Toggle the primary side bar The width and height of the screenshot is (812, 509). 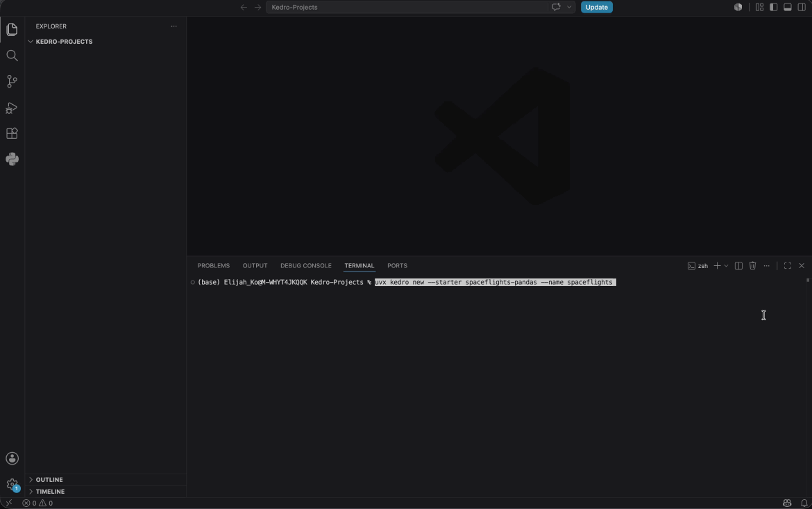click(774, 7)
